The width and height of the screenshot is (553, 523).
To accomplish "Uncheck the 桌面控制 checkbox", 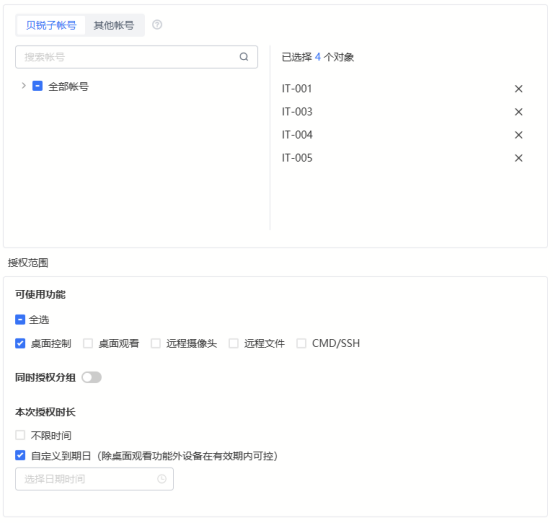I will tap(20, 343).
